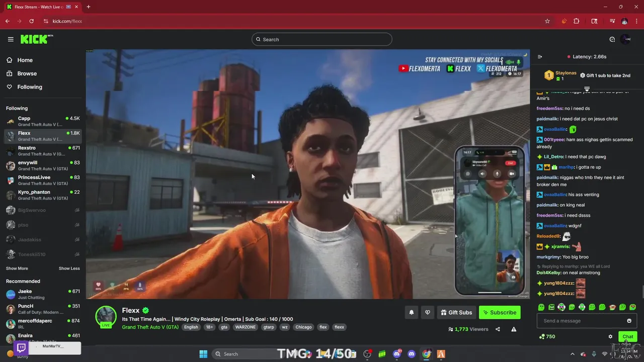Image resolution: width=644 pixels, height=362 pixels.
Task: Click the green Chat send button
Action: point(627,337)
